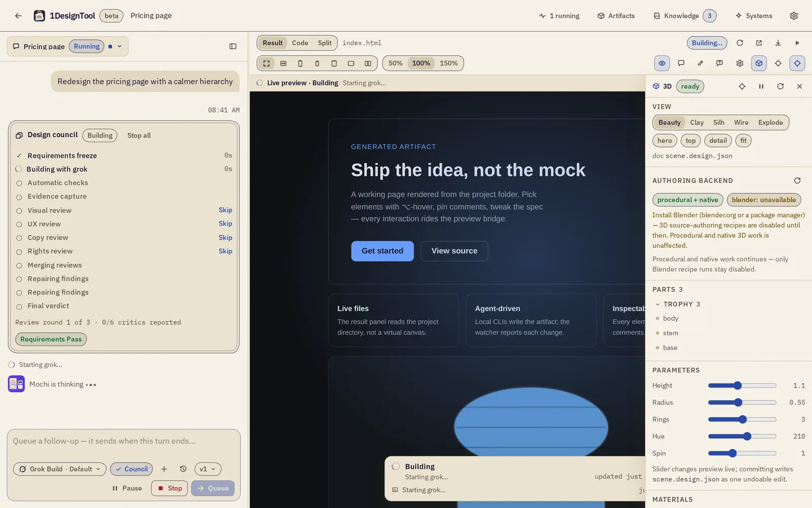Open the Grok Build · Default model dropdown
The image size is (812, 508).
point(60,469)
